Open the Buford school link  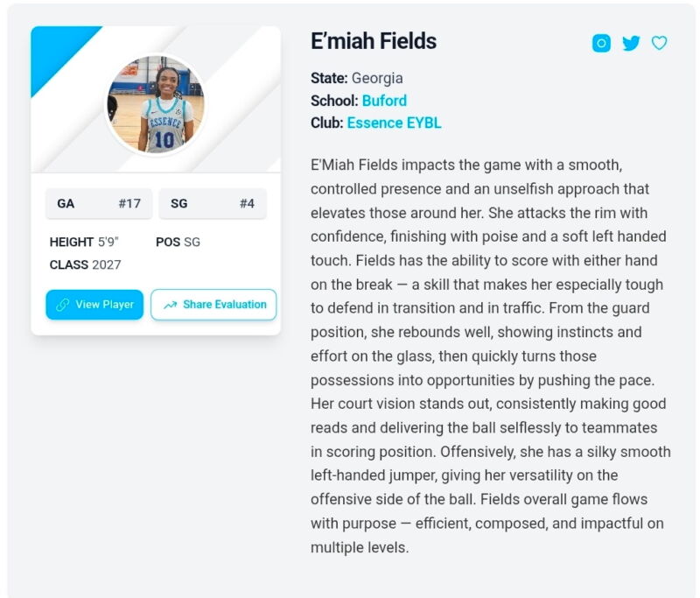pos(384,101)
